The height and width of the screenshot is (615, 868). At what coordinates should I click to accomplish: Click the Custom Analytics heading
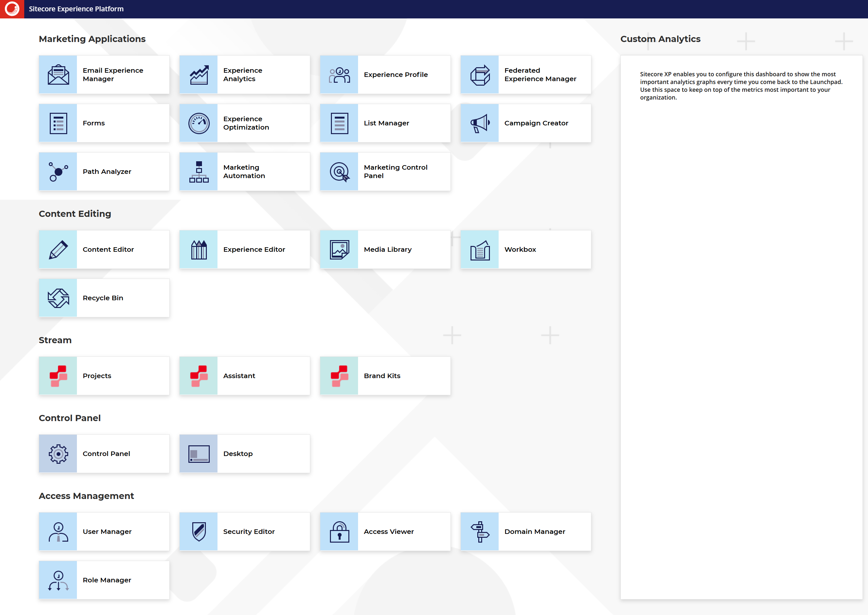(x=660, y=39)
